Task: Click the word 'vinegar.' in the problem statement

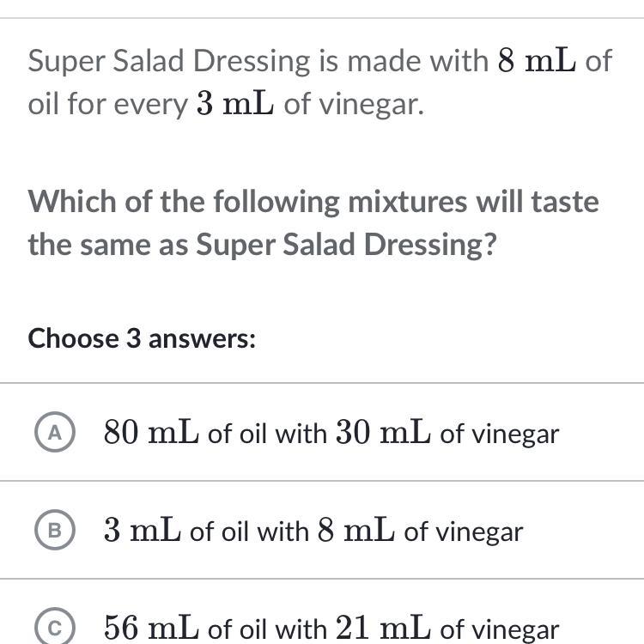Action: point(371,105)
